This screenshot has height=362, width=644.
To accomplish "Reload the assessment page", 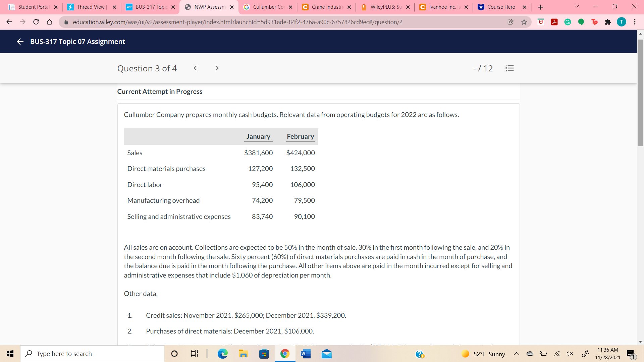I will 36,22.
